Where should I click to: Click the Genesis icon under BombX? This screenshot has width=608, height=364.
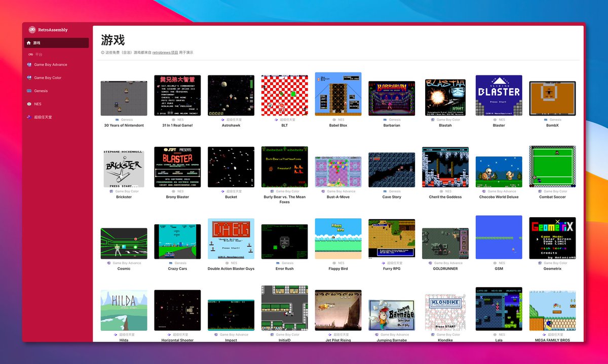(546, 120)
